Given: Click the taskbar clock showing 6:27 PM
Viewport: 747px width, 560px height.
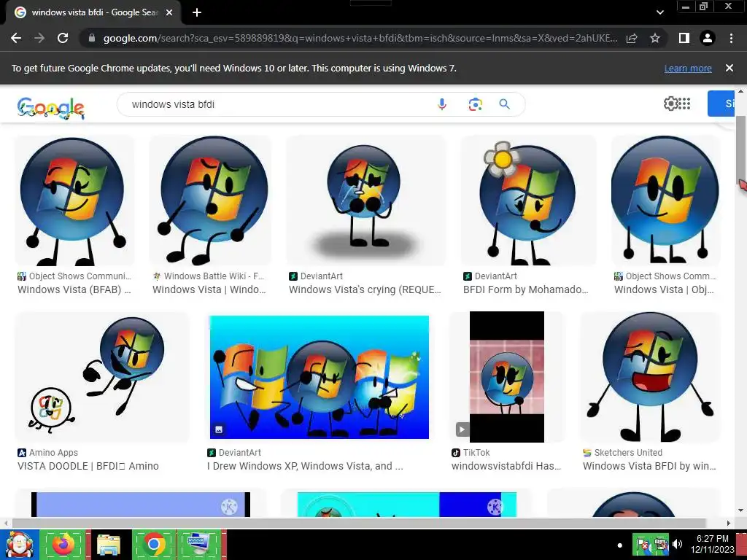Looking at the screenshot, I should tap(712, 544).
